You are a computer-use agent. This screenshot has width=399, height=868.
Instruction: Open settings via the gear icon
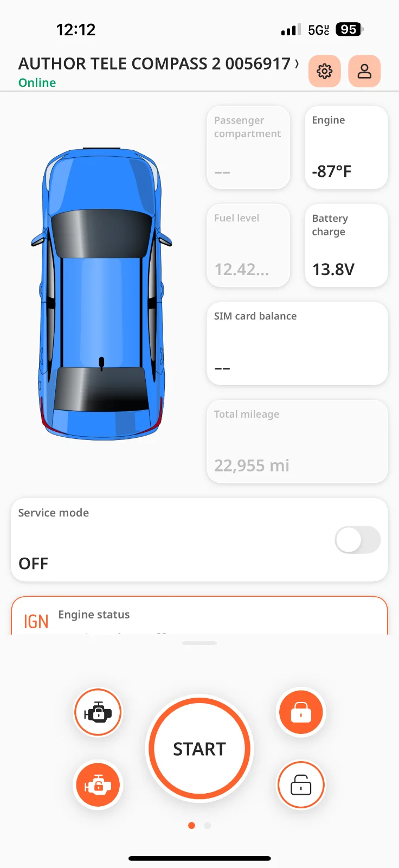click(x=324, y=71)
